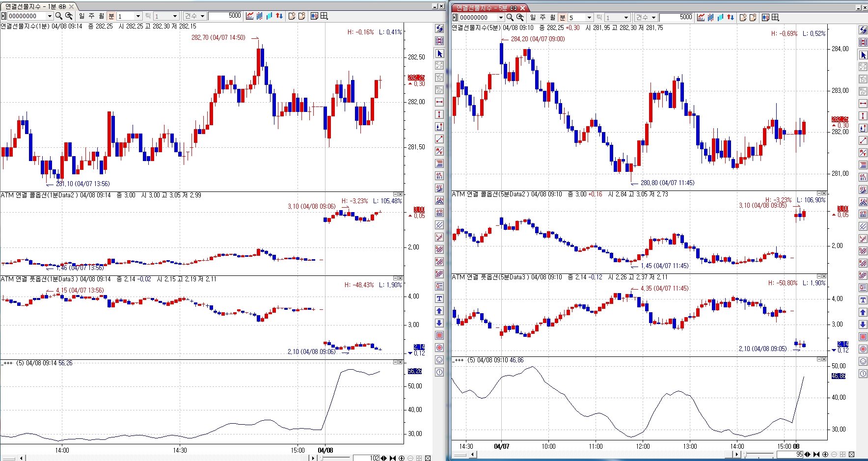Switch to the 연결선물지수 - 5분 tab
Screen dimensions: 868x461
pos(487,8)
